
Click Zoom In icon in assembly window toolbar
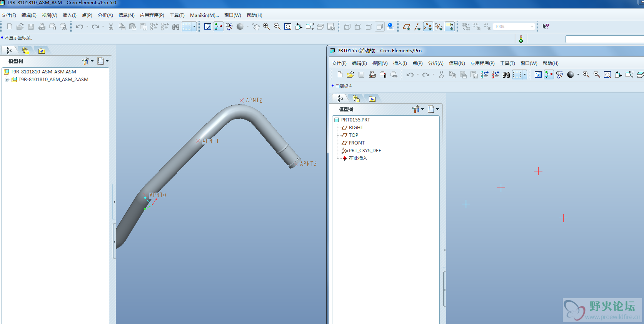click(266, 27)
